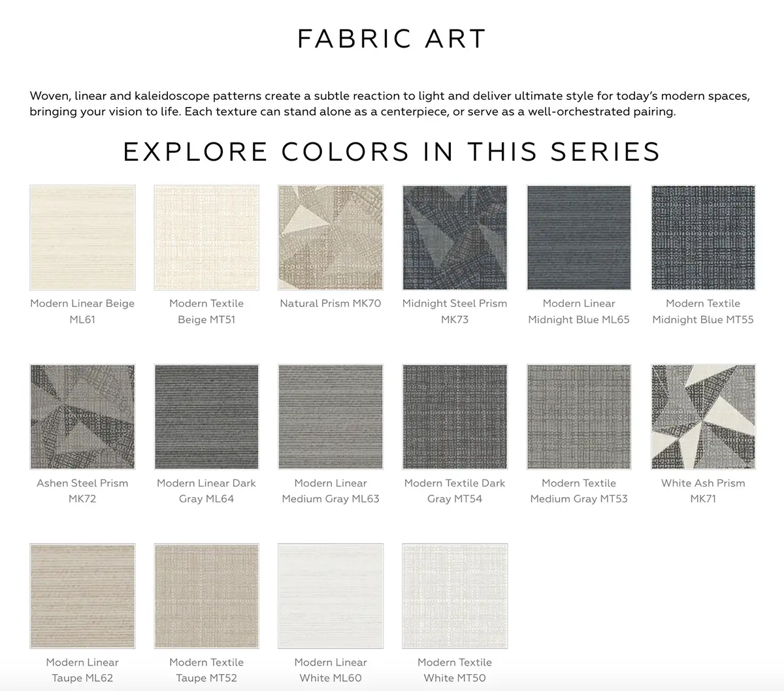Click the White Ash Prism MK71 label
784x691 pixels.
[x=703, y=490]
